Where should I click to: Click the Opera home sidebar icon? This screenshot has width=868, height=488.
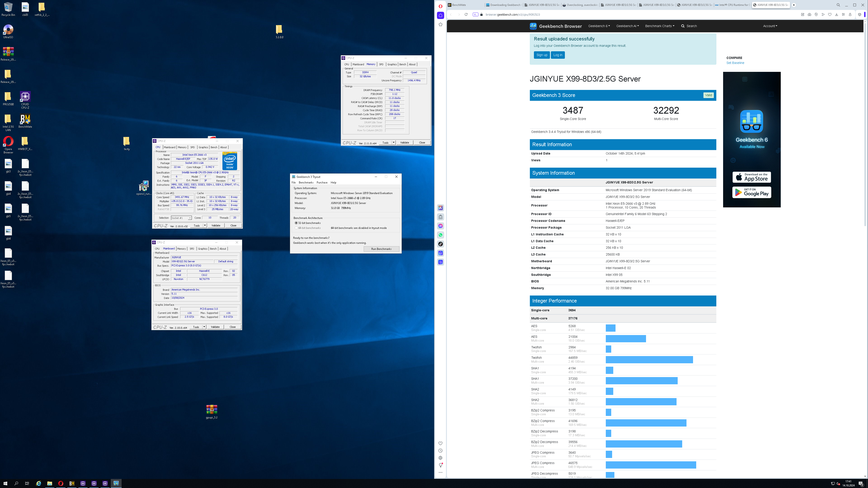click(440, 16)
